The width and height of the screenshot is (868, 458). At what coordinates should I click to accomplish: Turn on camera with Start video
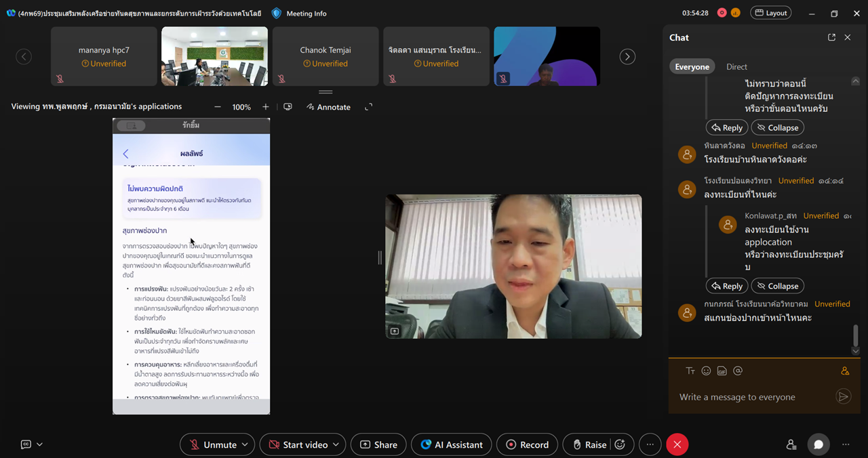coord(298,444)
